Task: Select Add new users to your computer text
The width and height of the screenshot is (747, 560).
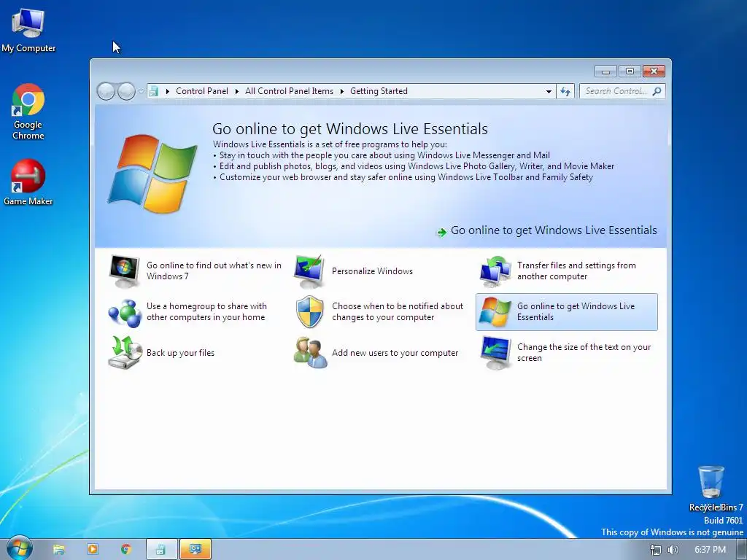Action: point(395,353)
